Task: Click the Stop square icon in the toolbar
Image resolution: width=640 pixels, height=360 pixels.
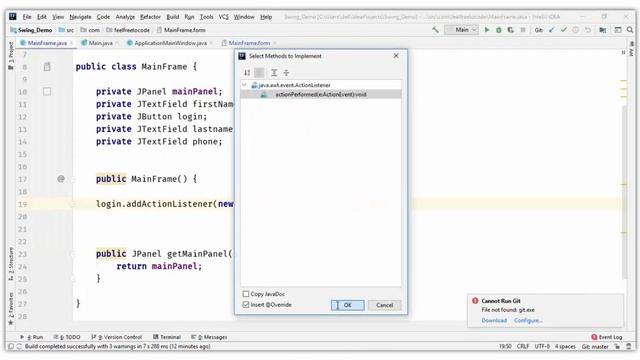Action: [522, 30]
